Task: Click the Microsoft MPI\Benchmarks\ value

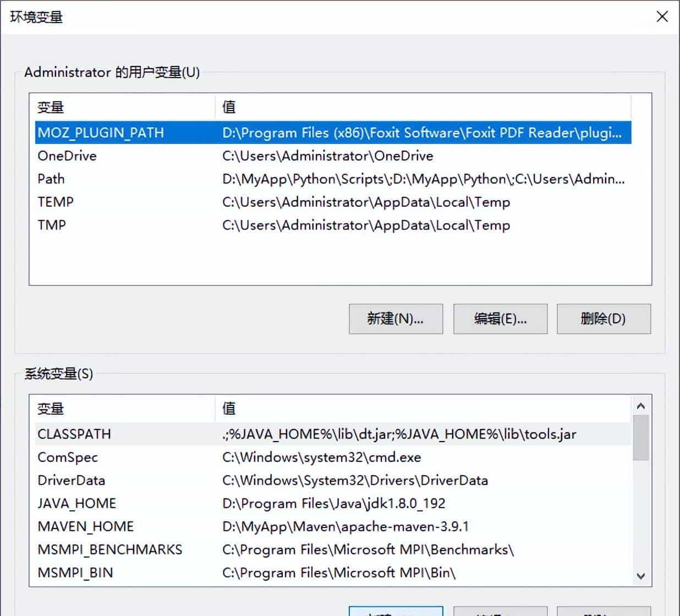Action: (368, 549)
